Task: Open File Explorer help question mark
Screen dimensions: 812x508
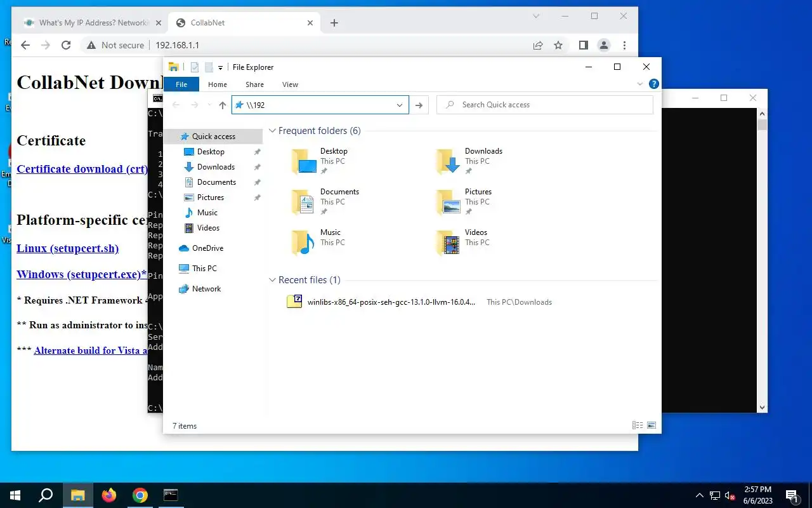Action: pos(654,84)
